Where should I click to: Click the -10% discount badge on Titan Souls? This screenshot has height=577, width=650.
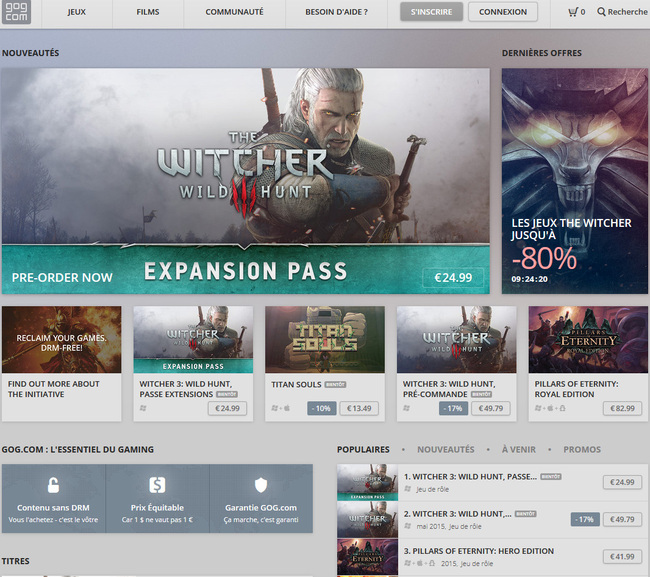click(x=322, y=408)
